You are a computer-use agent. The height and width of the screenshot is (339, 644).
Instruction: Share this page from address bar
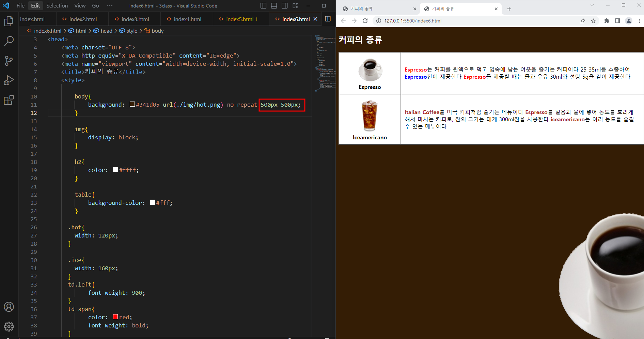tap(582, 21)
